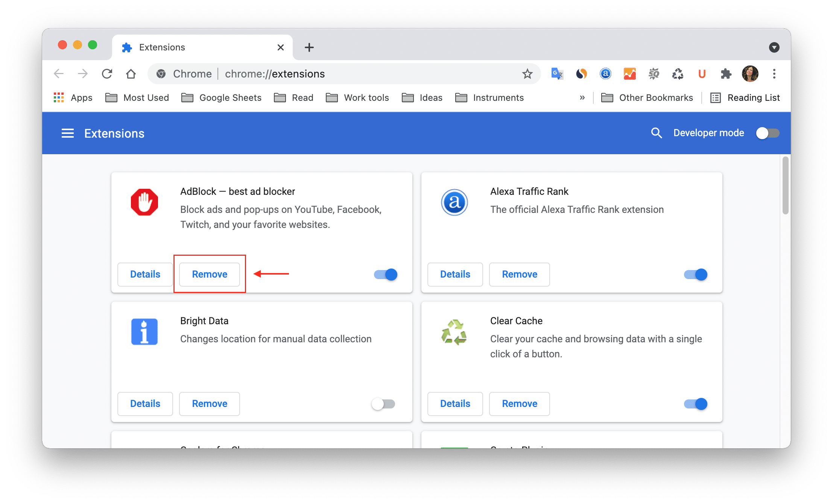Click the Alexa Traffic Rank 'a' icon
Screen dimensions: 833x504
point(455,202)
